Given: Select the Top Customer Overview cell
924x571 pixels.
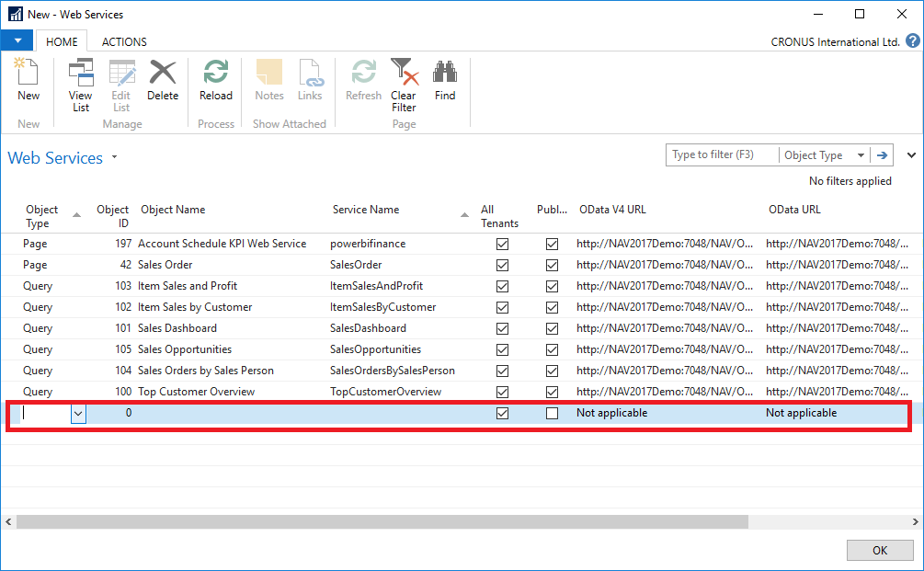Looking at the screenshot, I should (196, 392).
